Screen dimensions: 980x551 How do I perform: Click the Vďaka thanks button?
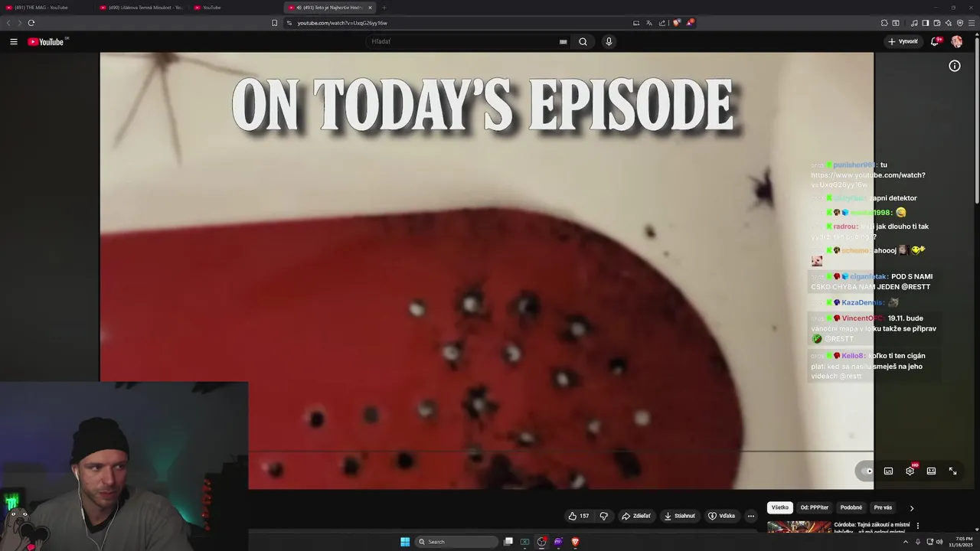(721, 516)
